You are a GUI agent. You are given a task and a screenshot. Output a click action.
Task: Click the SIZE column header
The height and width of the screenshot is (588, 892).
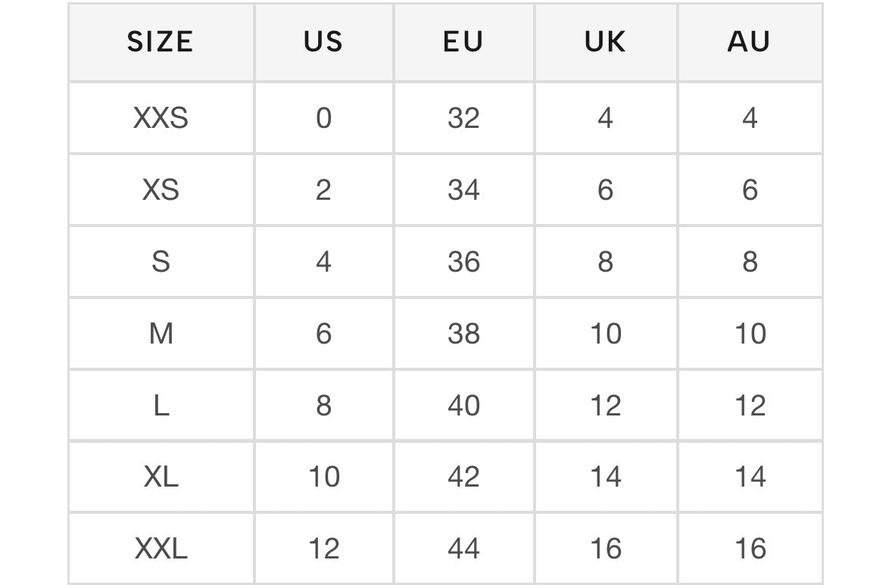pyautogui.click(x=161, y=42)
